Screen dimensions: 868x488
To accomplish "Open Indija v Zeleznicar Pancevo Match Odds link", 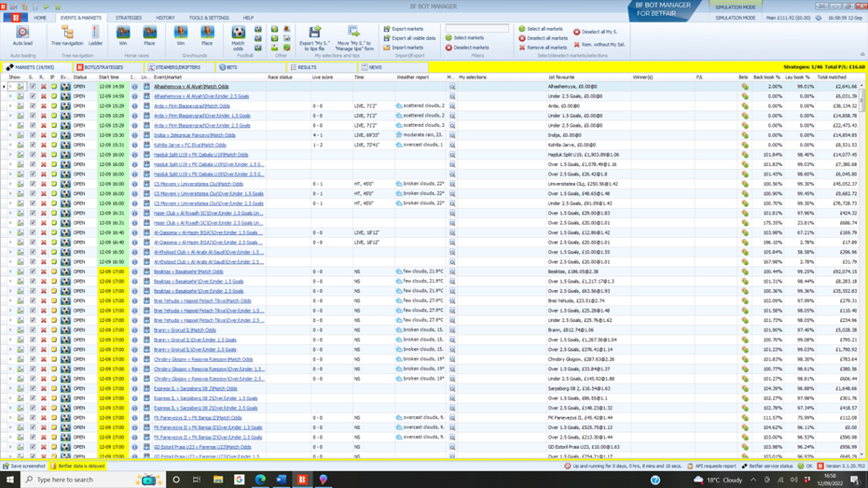I will tap(194, 135).
